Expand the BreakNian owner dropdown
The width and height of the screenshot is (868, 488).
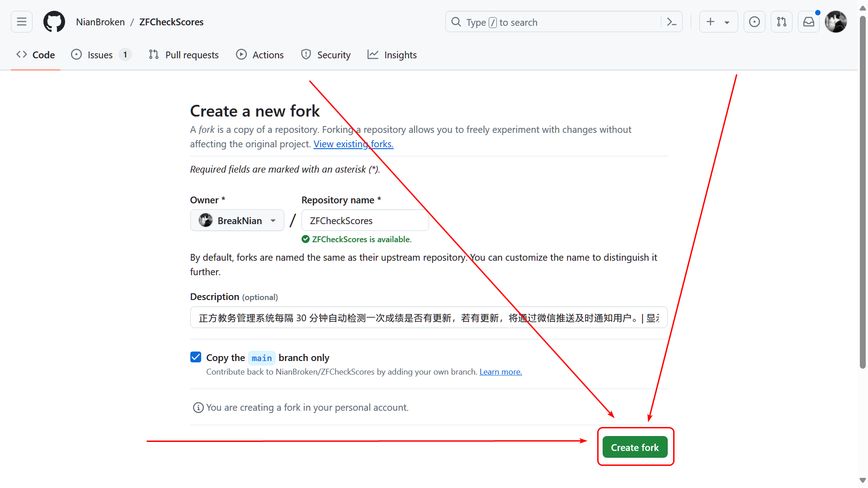(237, 221)
